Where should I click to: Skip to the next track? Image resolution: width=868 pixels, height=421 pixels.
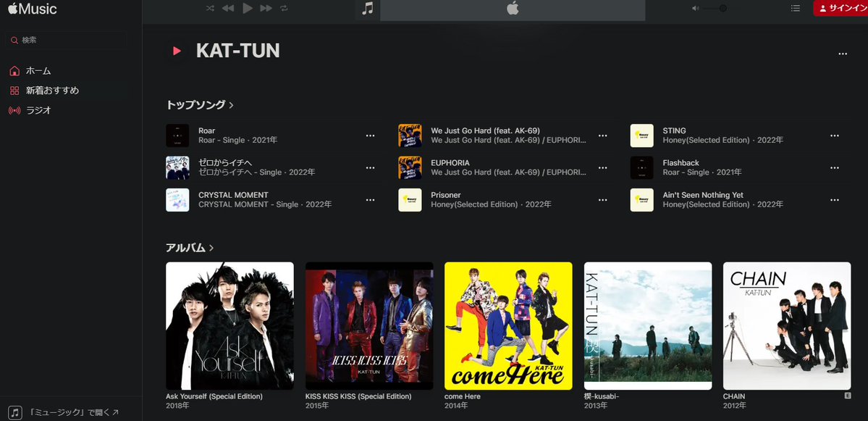265,8
